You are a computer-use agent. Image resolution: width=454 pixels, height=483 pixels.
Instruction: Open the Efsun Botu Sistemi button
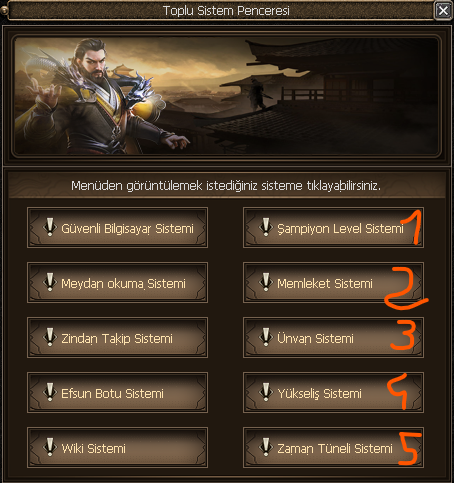click(117, 392)
